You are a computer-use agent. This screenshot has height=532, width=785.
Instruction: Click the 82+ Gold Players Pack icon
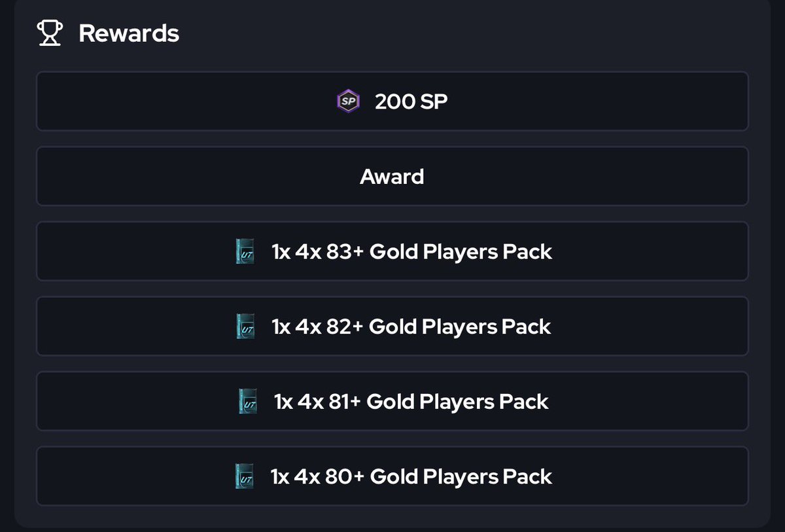[245, 327]
